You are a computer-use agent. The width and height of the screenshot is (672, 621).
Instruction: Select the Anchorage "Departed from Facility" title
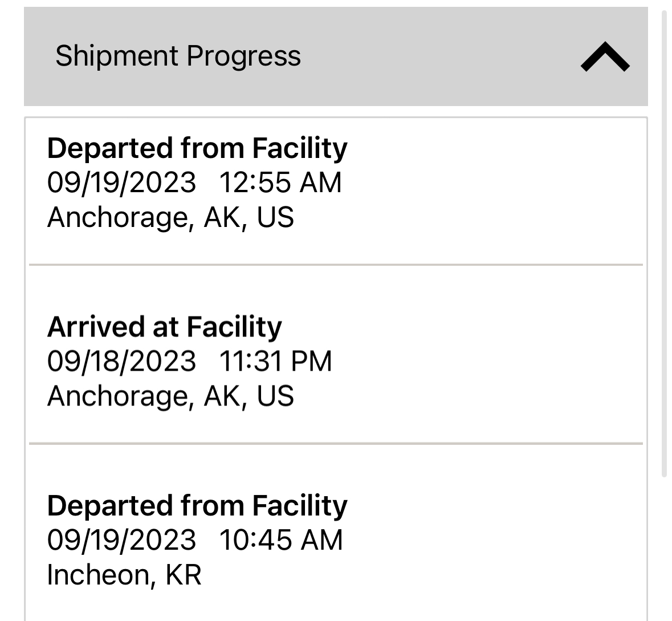point(197,148)
